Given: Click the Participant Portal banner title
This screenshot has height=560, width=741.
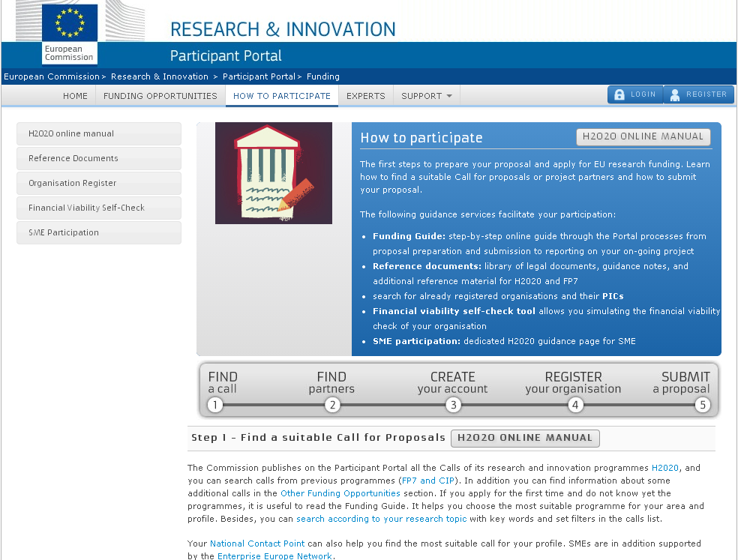Looking at the screenshot, I should coord(226,55).
